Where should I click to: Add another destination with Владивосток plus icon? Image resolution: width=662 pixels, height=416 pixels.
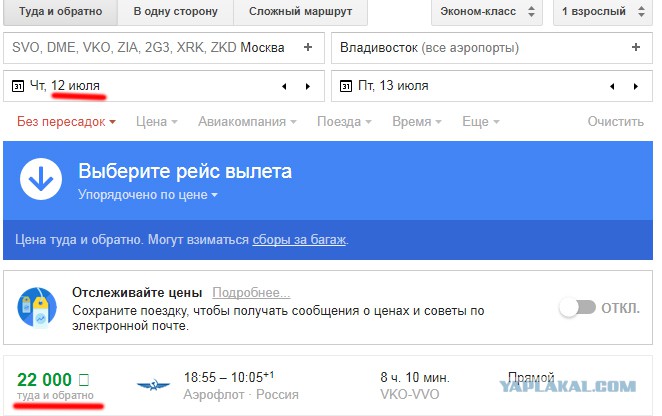(x=636, y=47)
